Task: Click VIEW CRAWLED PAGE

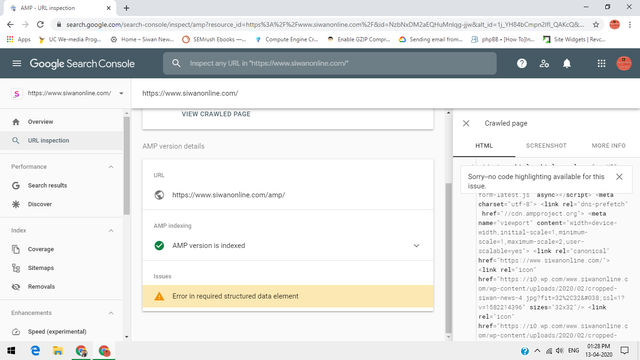Action: 216,114
